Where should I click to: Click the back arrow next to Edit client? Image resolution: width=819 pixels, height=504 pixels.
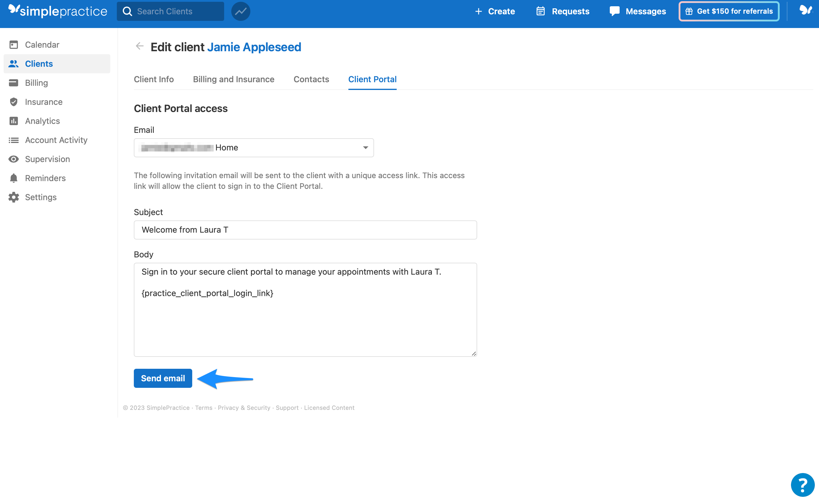pyautogui.click(x=139, y=46)
